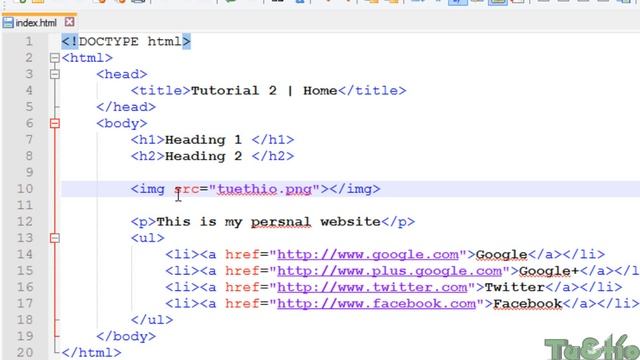The height and width of the screenshot is (360, 640).
Task: Click the misspelled word 'persnal' on line 12
Action: [x=281, y=222]
